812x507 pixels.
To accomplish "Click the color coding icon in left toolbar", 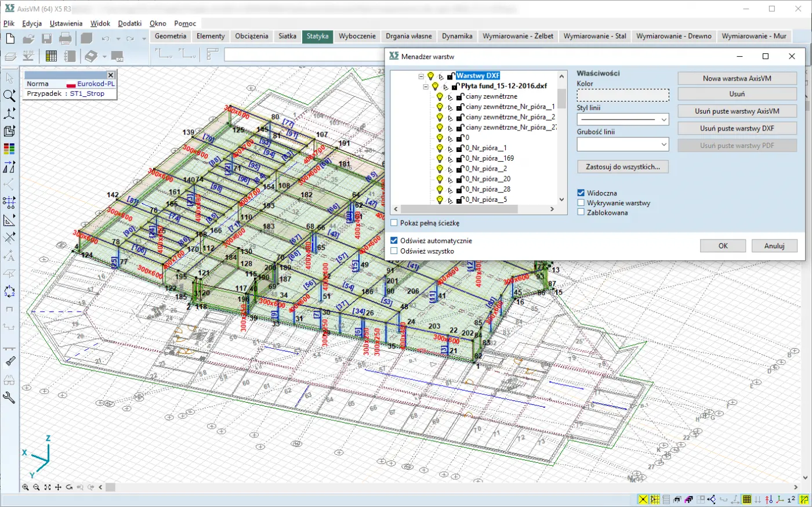I will click(x=9, y=149).
